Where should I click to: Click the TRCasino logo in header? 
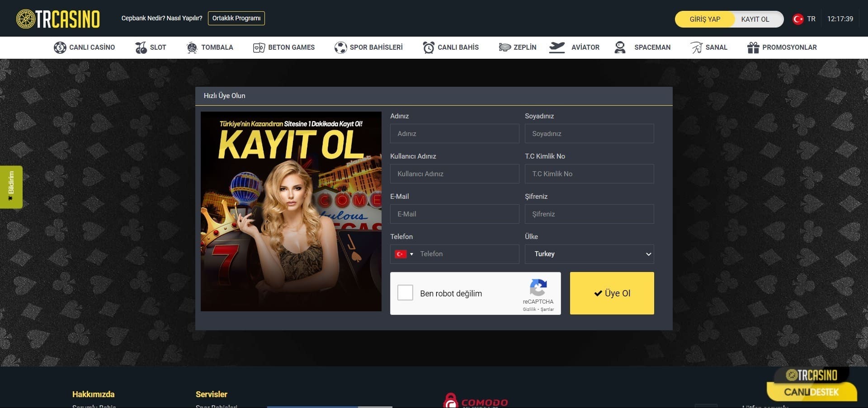click(x=58, y=19)
